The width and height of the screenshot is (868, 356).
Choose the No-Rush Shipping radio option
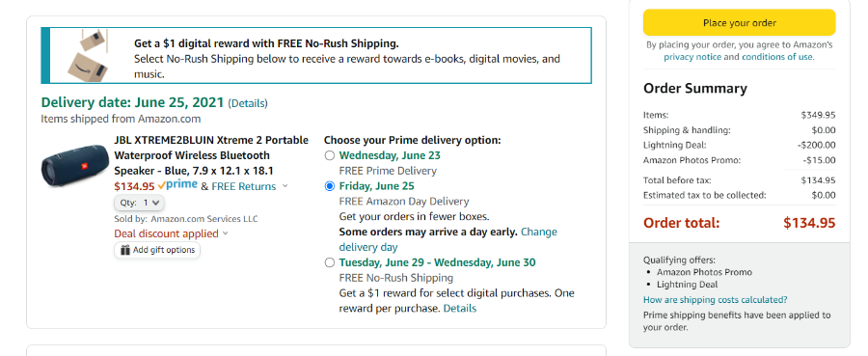[x=330, y=262]
